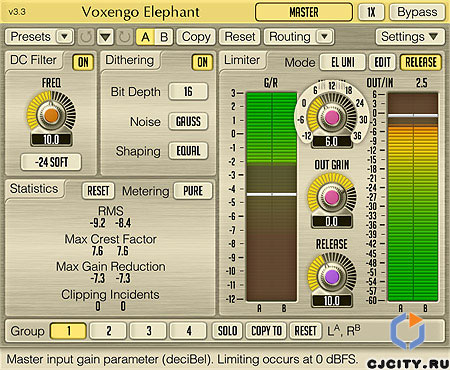Click the RELEASE knob
Image resolution: width=450 pixels, height=370 pixels.
[332, 276]
